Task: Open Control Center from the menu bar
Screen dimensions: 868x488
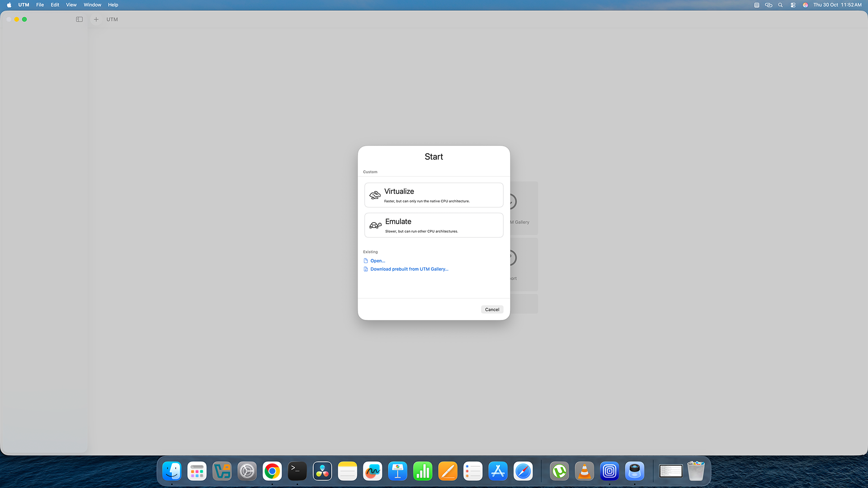Action: coord(793,5)
